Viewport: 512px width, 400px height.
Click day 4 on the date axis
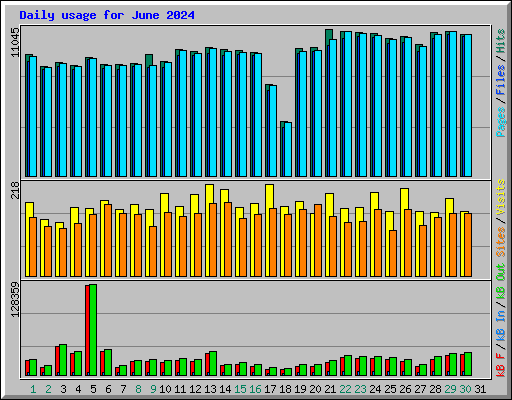point(78,389)
